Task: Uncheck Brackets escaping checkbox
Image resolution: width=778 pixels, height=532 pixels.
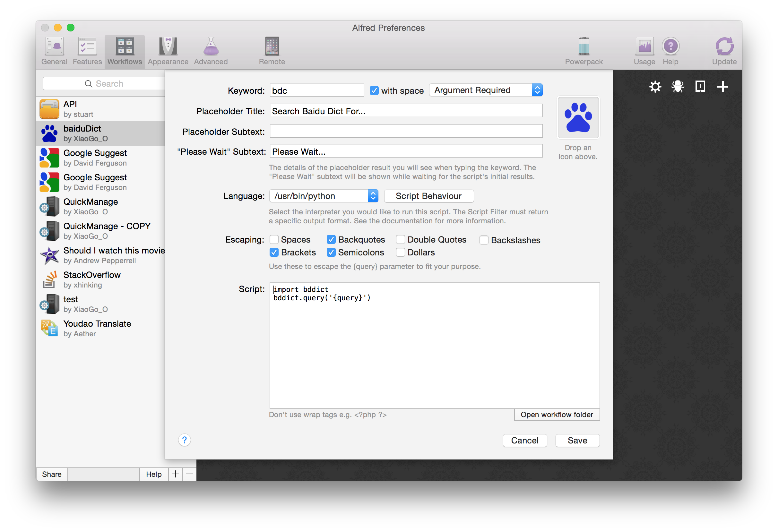Action: pyautogui.click(x=274, y=252)
